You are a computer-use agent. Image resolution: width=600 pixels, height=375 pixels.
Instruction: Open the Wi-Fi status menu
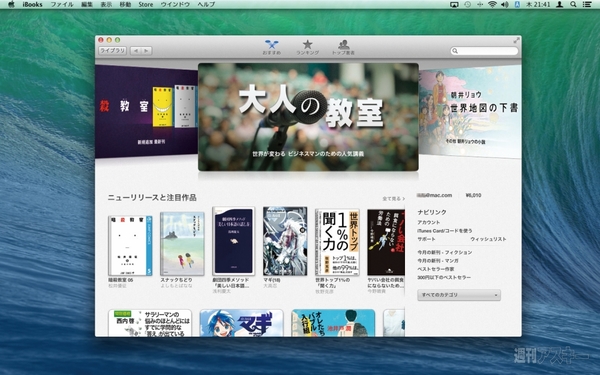(x=492, y=4)
